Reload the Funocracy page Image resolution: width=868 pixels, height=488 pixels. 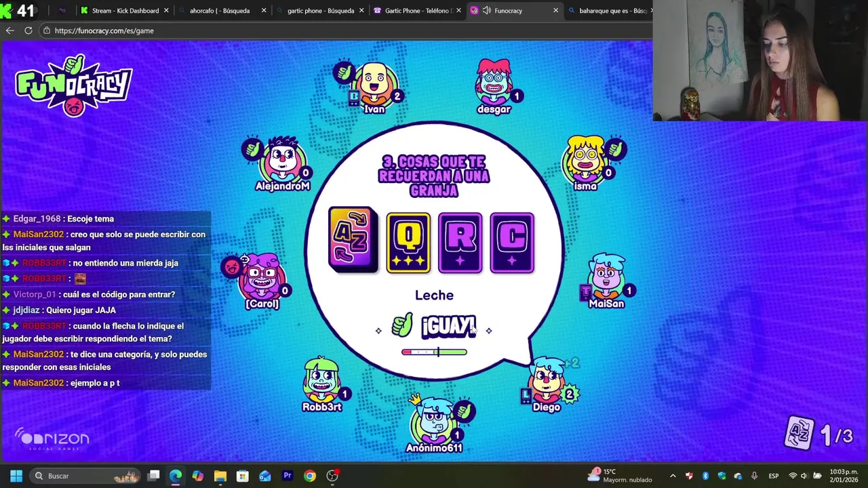[28, 30]
